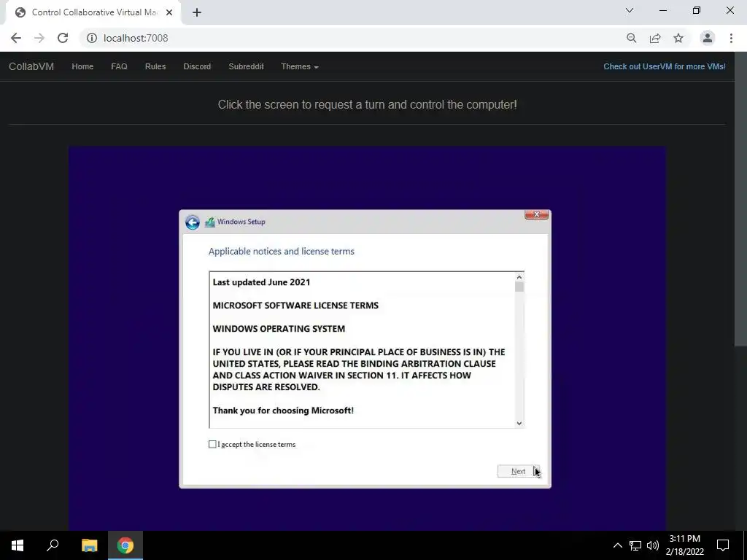Image resolution: width=747 pixels, height=560 pixels.
Task: Click the 'Click the screen to request a turn' message
Action: tap(368, 104)
